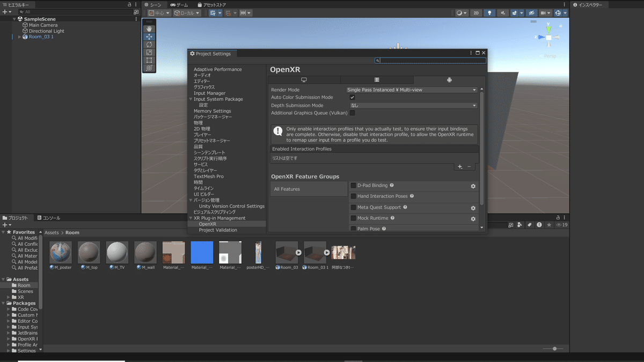This screenshot has width=644, height=362.
Task: Open TextMesh Pro settings page
Action: click(209, 176)
